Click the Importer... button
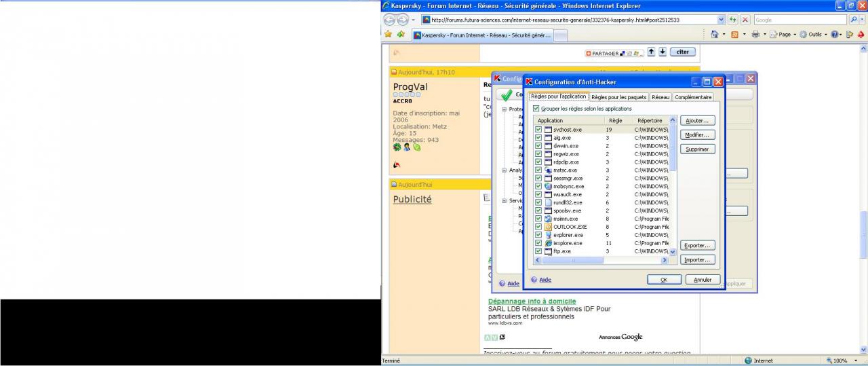Viewport: 868px width, 366px height. point(698,259)
